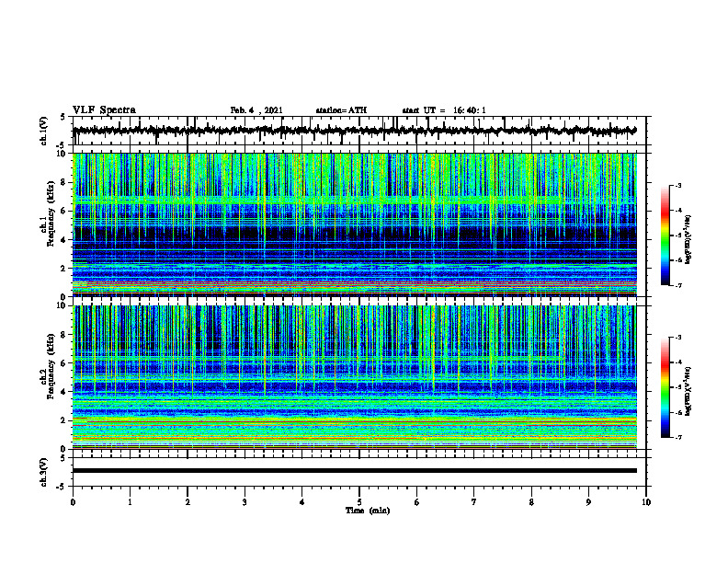Click the "5" tick of ch.3(V) axis

(63, 459)
